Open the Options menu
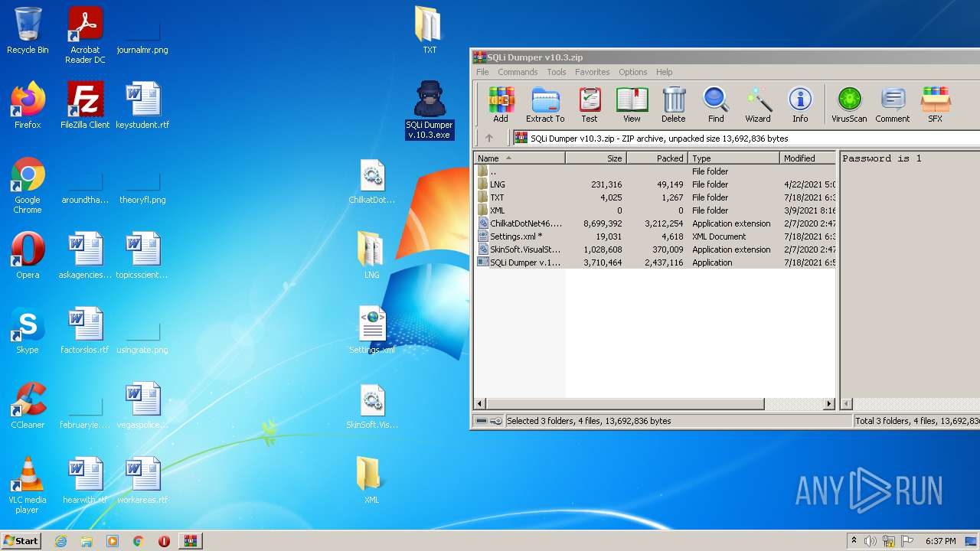Viewport: 980px width, 551px height. coord(633,72)
